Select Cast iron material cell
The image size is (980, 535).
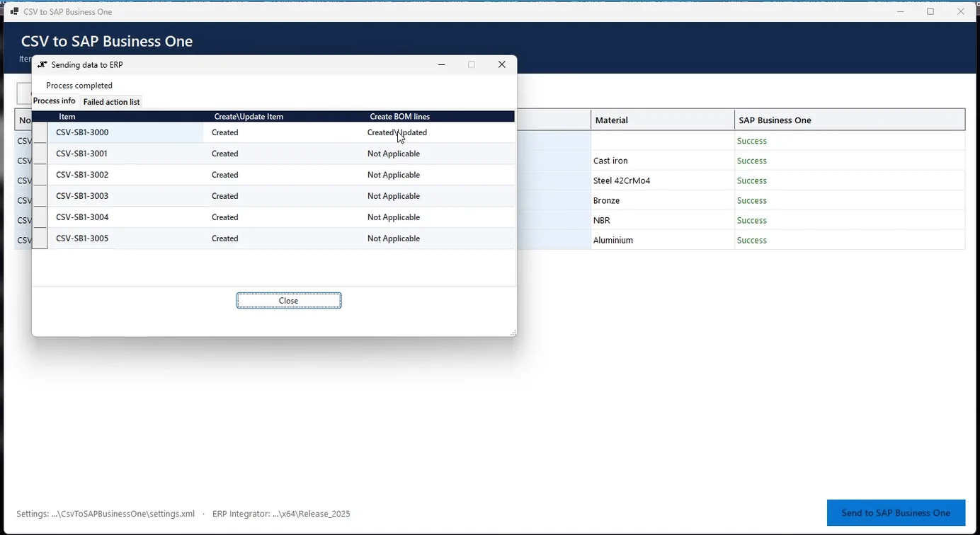pyautogui.click(x=662, y=161)
